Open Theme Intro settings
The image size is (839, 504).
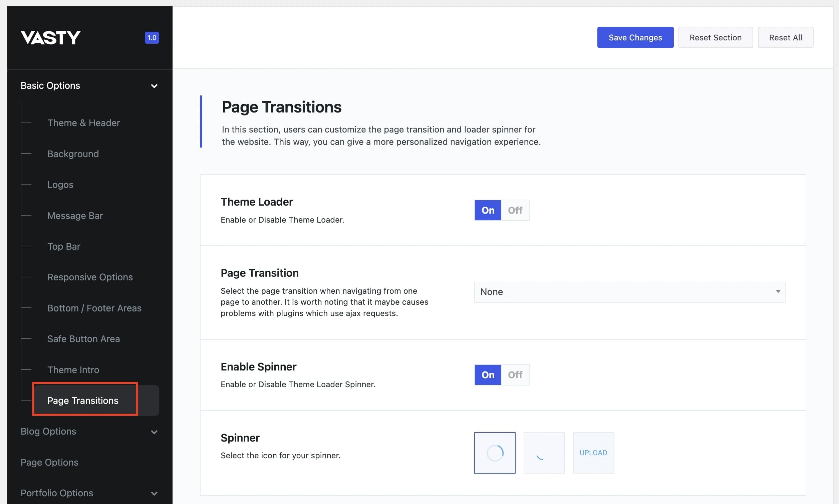pyautogui.click(x=73, y=369)
